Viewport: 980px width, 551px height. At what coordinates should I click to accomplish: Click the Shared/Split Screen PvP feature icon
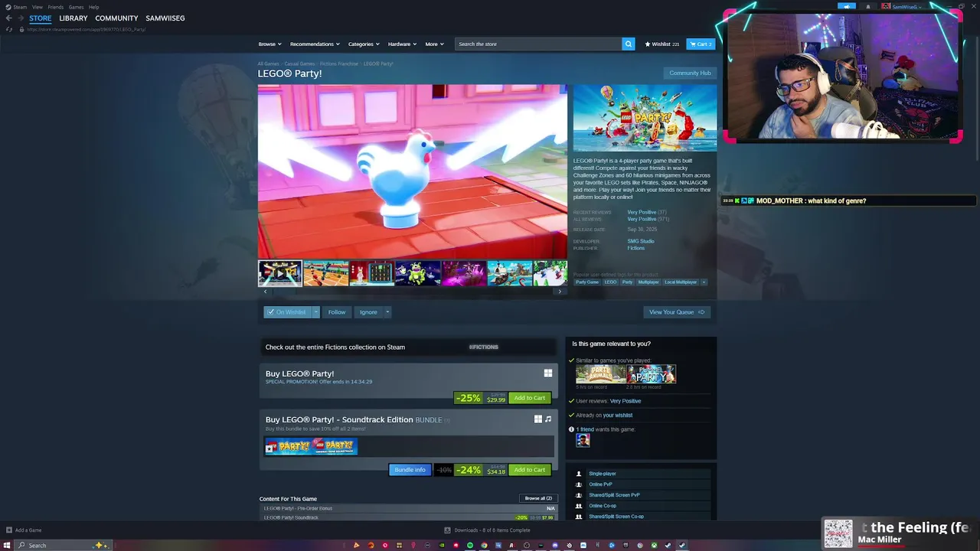coord(579,495)
